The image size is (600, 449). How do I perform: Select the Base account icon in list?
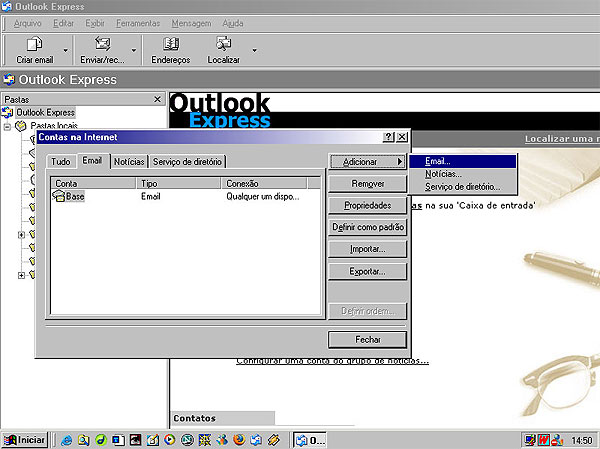pos(58,197)
